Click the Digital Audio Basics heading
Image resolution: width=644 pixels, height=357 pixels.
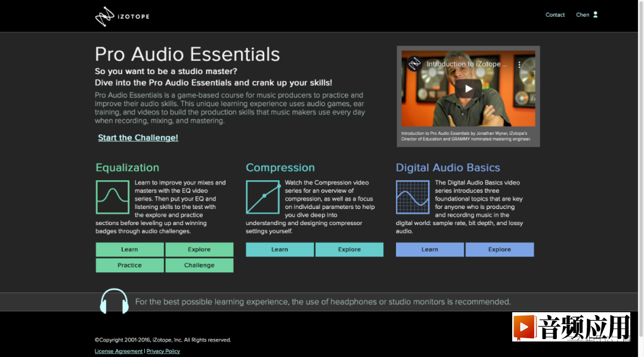pyautogui.click(x=448, y=168)
